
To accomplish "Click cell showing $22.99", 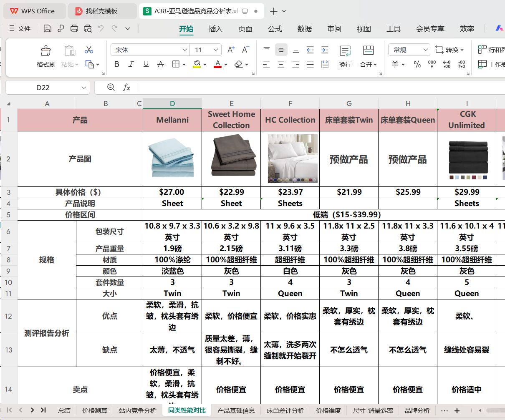I will coord(231,192).
